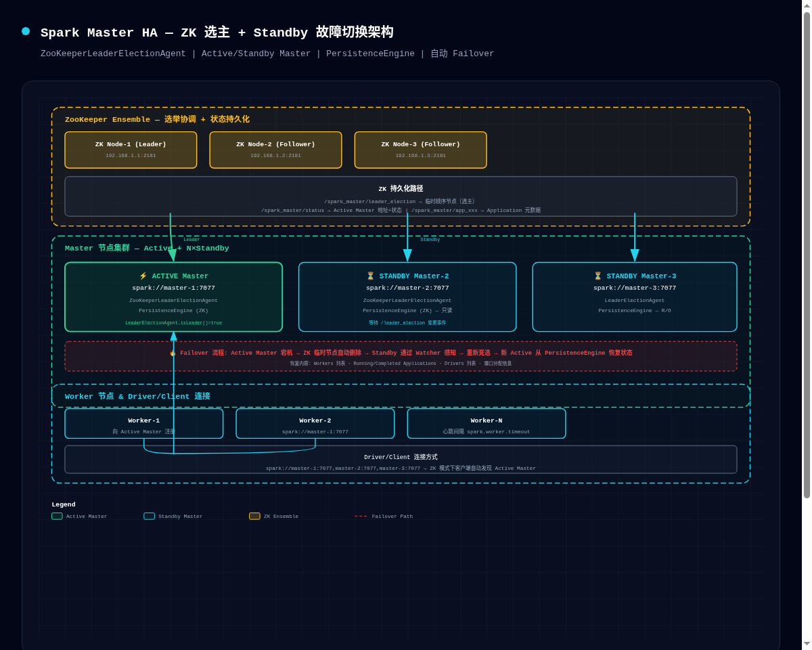Select the Worker-N box
Image resolution: width=812 pixels, height=650 pixels.
(487, 423)
